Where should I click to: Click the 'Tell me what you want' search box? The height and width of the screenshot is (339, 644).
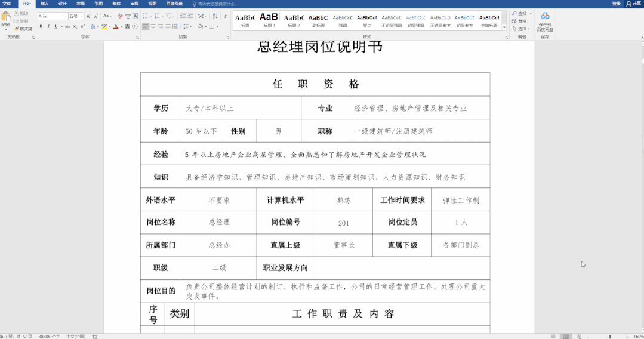click(x=215, y=4)
